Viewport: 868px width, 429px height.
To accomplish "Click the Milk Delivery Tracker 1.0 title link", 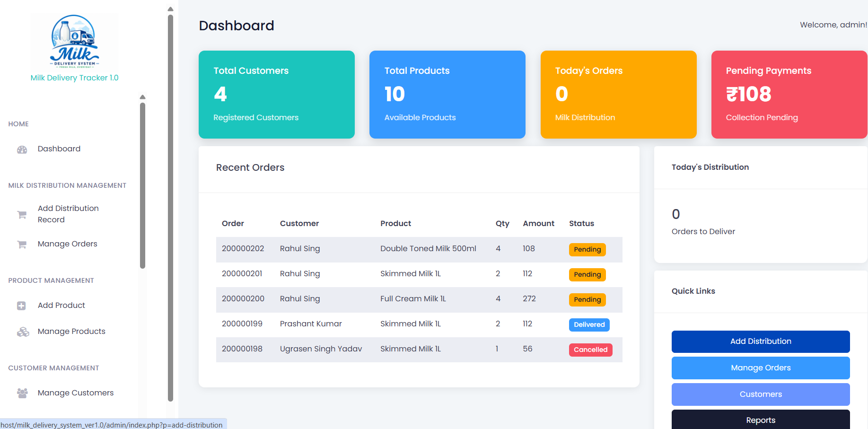I will (75, 78).
